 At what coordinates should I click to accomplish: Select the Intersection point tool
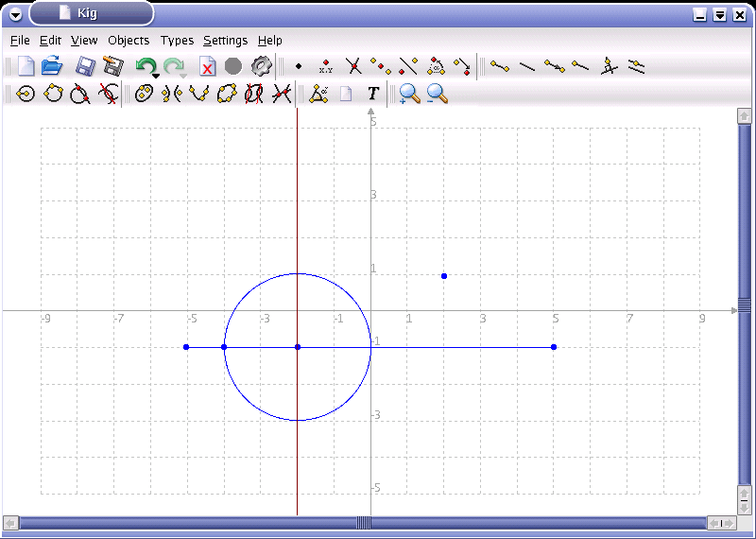point(353,66)
